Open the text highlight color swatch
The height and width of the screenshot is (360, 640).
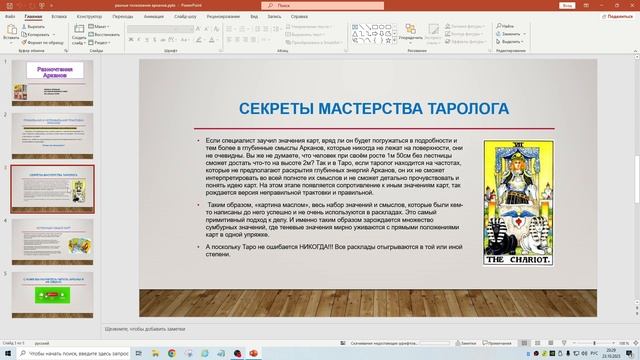[199, 40]
